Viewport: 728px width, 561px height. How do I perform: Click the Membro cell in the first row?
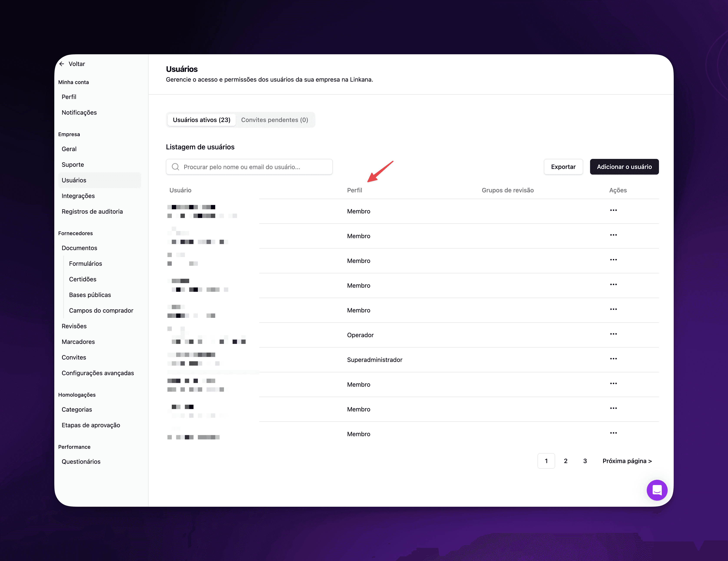coord(359,211)
